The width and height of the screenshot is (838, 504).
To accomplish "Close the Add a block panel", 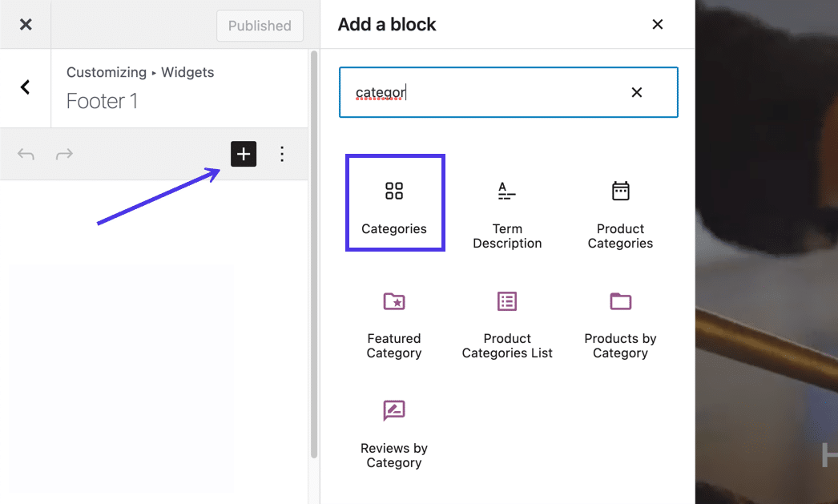I will click(658, 25).
